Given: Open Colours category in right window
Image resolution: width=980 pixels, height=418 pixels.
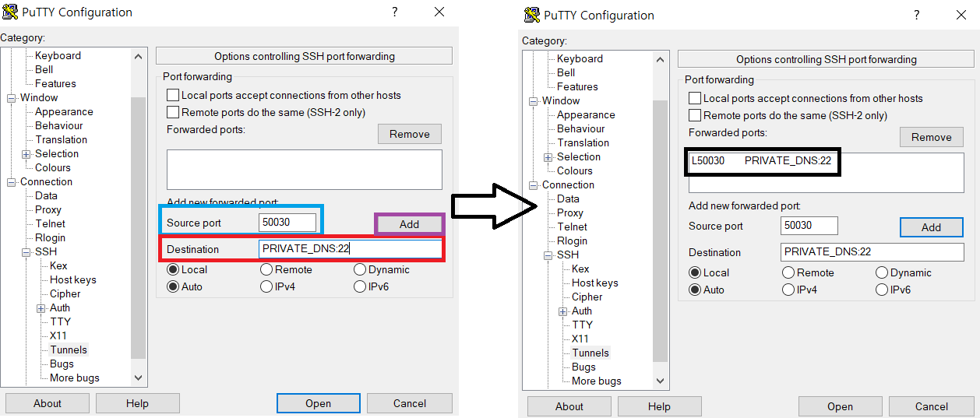Looking at the screenshot, I should click(575, 170).
